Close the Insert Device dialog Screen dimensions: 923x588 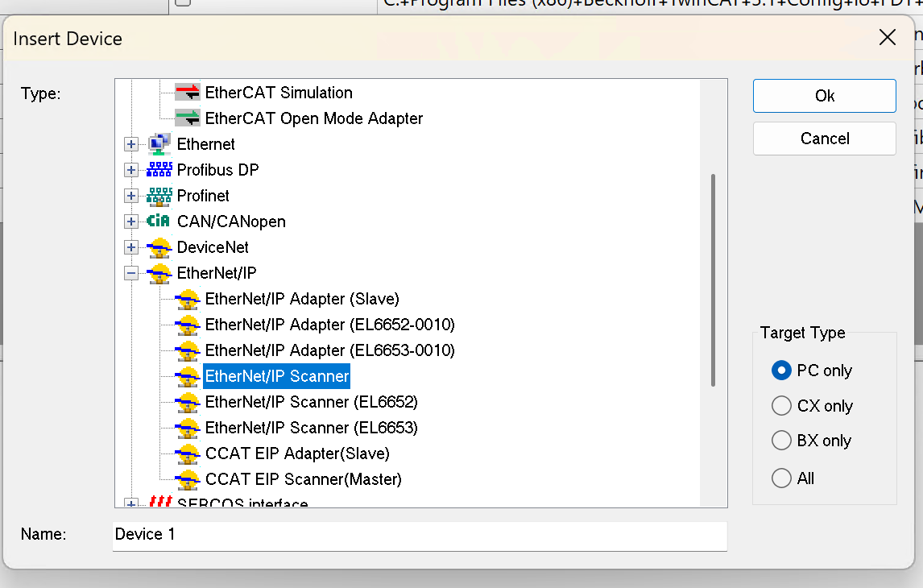(x=887, y=38)
